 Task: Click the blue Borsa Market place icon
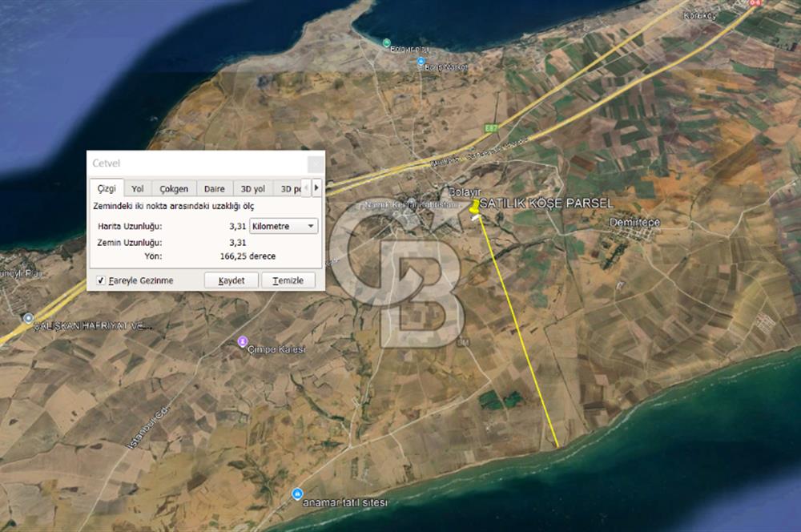pos(421,62)
